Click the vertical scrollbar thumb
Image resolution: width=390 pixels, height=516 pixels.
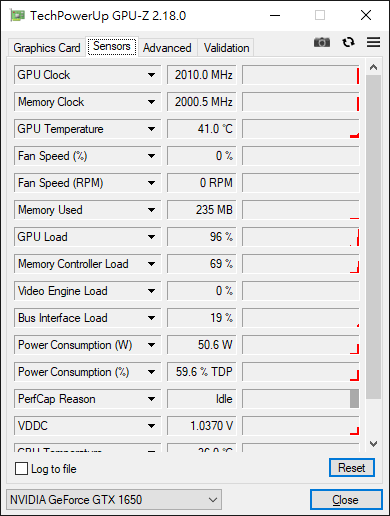(x=373, y=237)
